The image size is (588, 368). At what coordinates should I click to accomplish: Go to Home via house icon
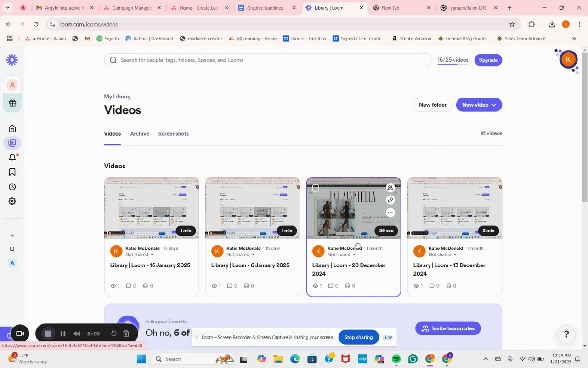pos(12,128)
